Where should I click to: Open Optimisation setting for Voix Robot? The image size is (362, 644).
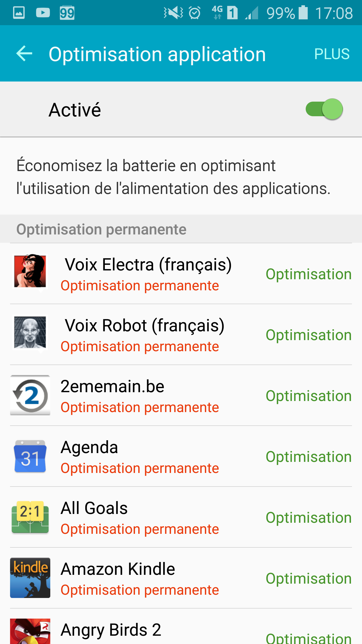[x=309, y=335]
